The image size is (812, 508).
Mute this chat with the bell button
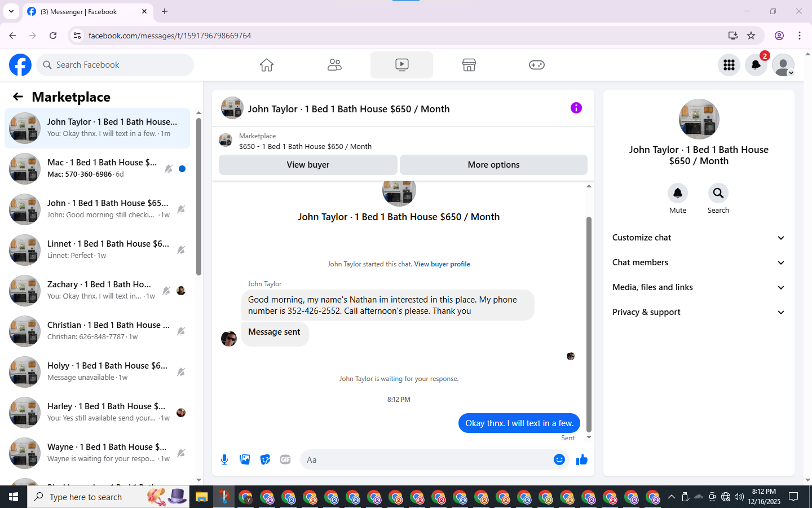pyautogui.click(x=678, y=193)
